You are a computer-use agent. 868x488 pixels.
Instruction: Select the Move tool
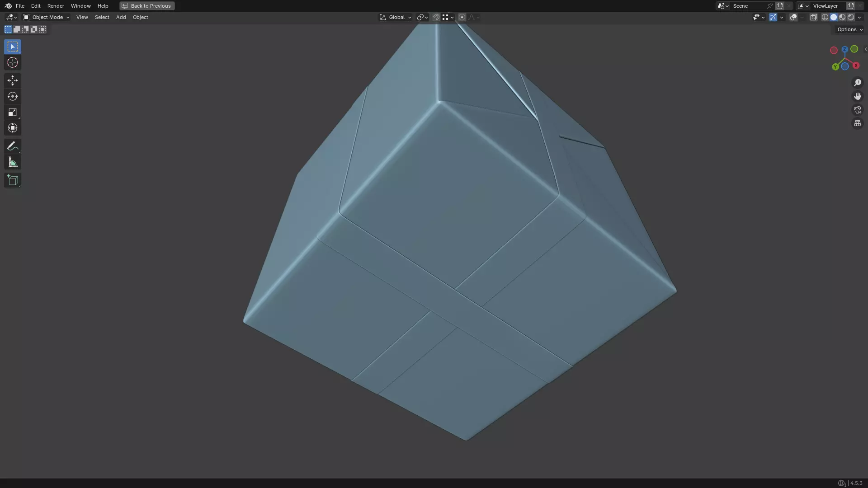(12, 80)
